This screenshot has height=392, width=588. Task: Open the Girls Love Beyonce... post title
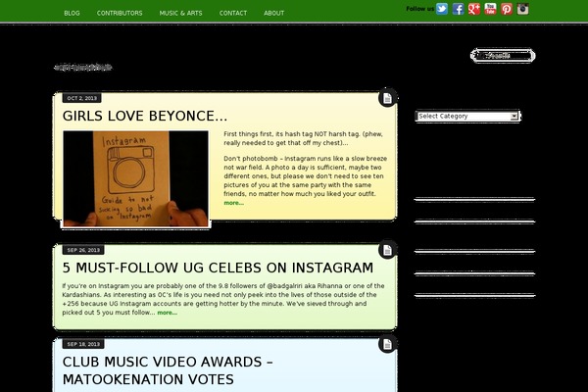click(145, 116)
